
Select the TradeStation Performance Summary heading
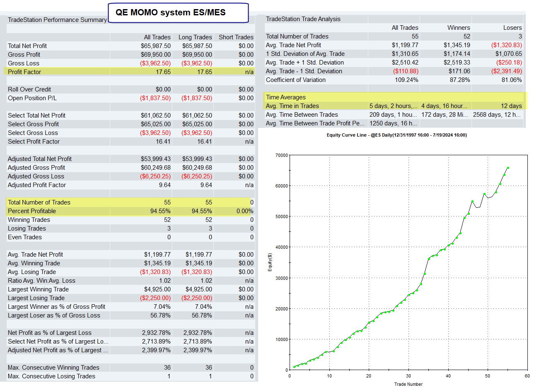click(x=57, y=20)
